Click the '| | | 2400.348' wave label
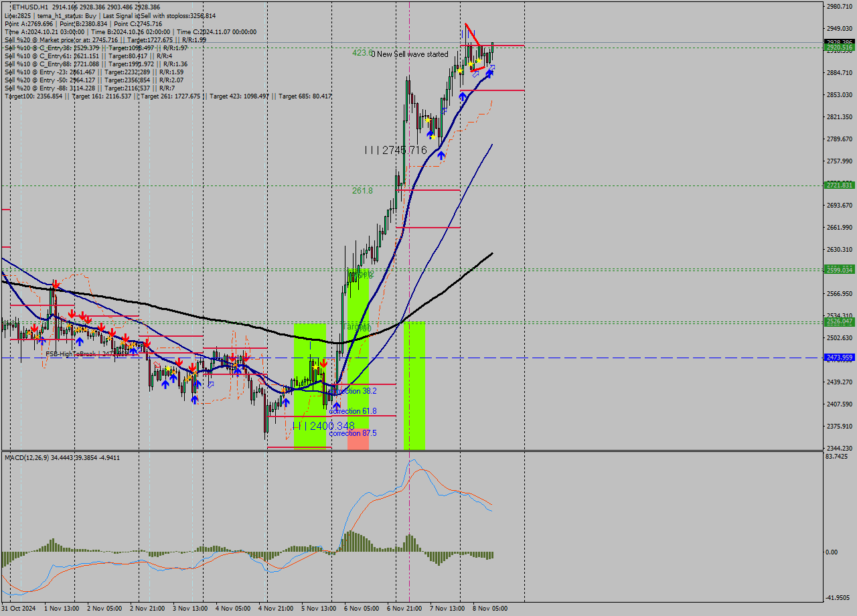Image resolution: width=857 pixels, height=616 pixels. [x=323, y=426]
